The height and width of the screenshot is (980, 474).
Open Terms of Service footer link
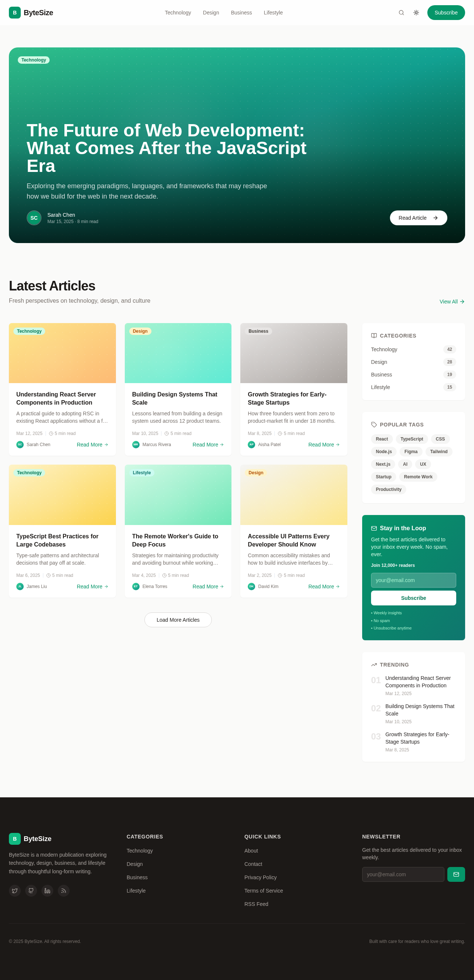tap(263, 891)
